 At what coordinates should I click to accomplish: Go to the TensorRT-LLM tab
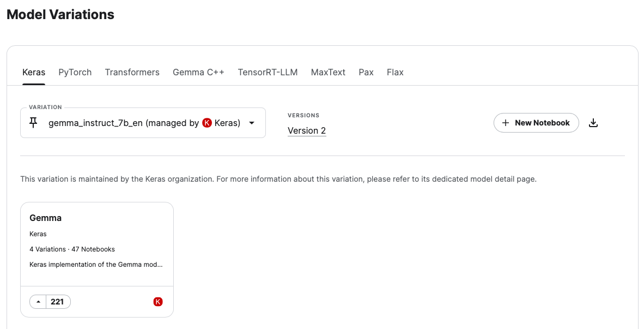pyautogui.click(x=268, y=73)
